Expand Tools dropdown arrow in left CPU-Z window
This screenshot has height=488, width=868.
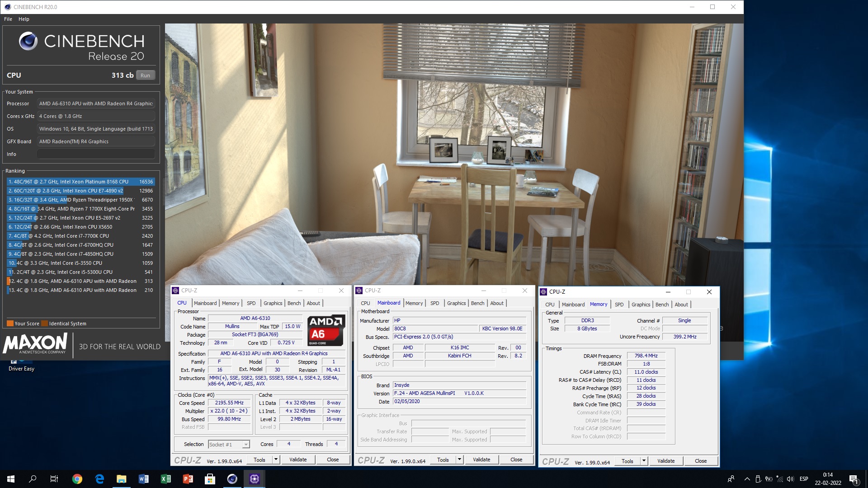coord(276,460)
